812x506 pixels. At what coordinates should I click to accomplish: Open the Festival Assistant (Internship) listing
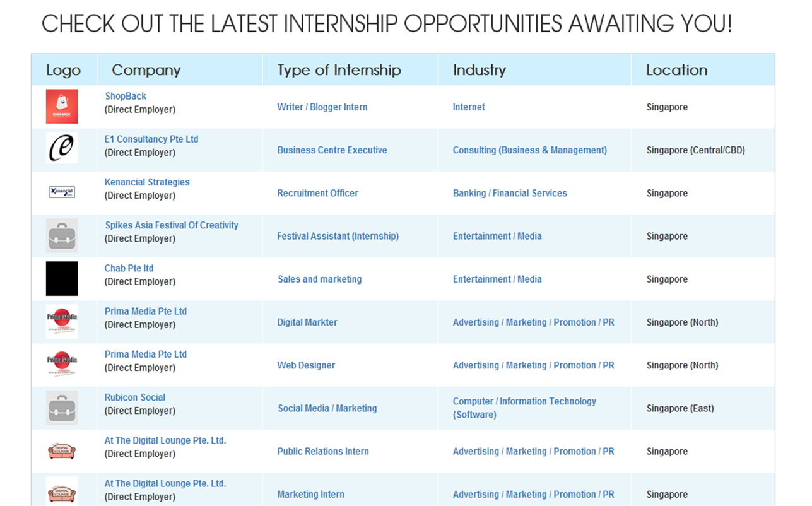point(338,236)
